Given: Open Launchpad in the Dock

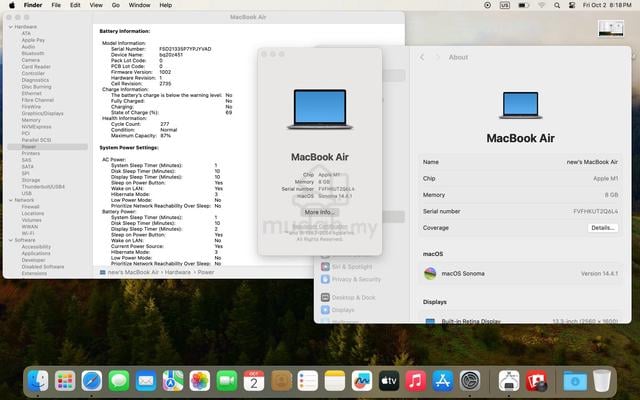Looking at the screenshot, I should pyautogui.click(x=65, y=381).
